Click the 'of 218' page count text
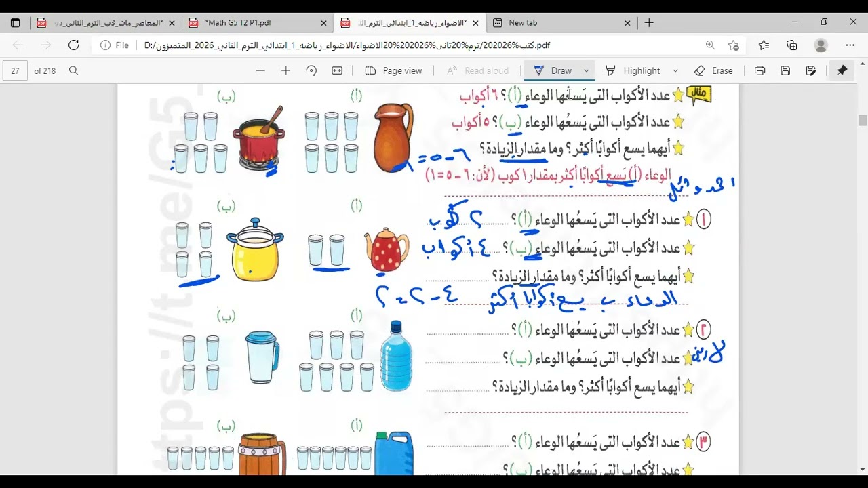The image size is (868, 488). [x=45, y=70]
